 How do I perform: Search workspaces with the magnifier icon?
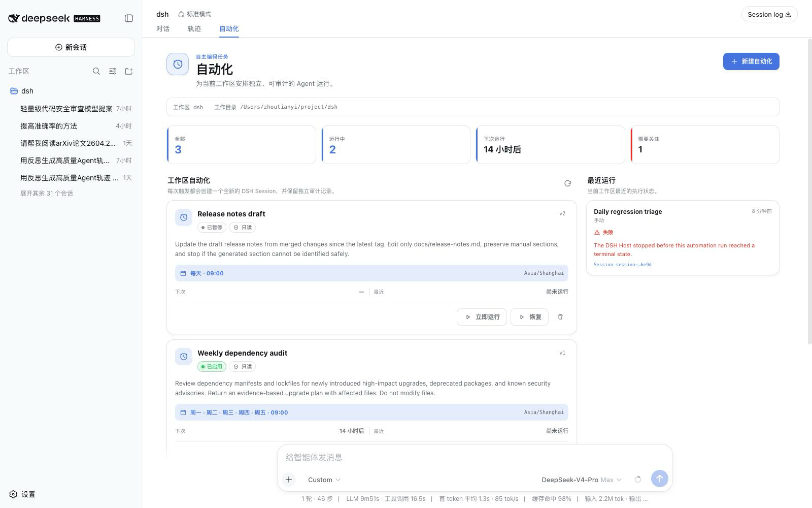coord(96,71)
